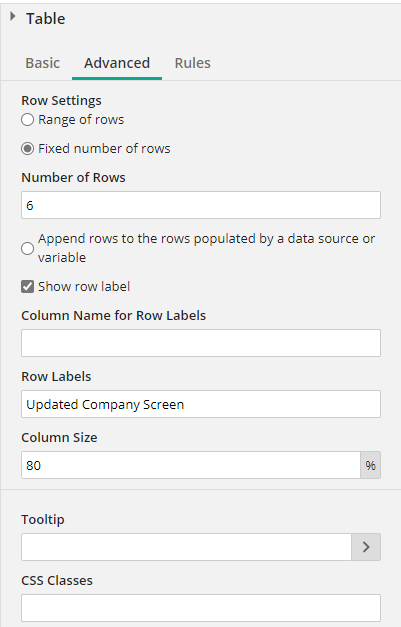Viewport: 401px width, 627px height.
Task: Click the Tooltip input field
Action: (186, 547)
